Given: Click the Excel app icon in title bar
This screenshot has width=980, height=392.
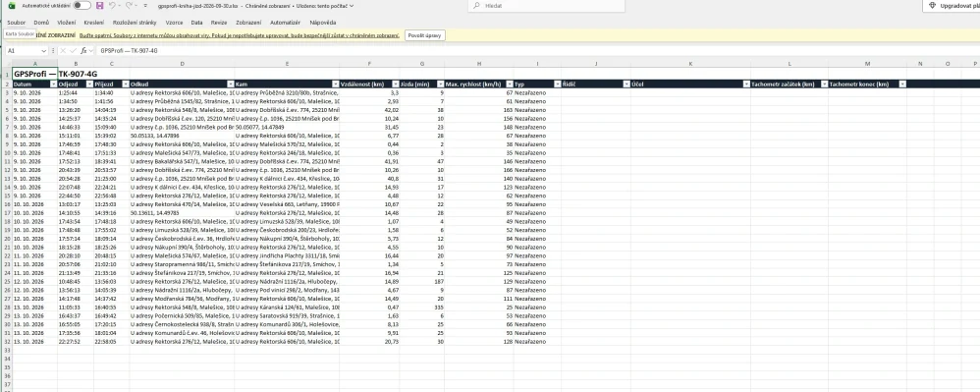Looking at the screenshot, I should (11, 5).
